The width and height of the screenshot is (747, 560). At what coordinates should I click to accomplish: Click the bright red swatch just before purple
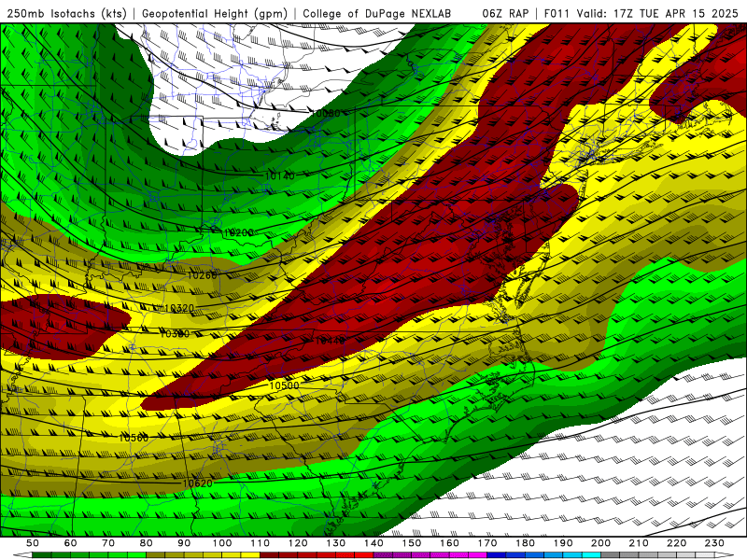click(x=364, y=555)
